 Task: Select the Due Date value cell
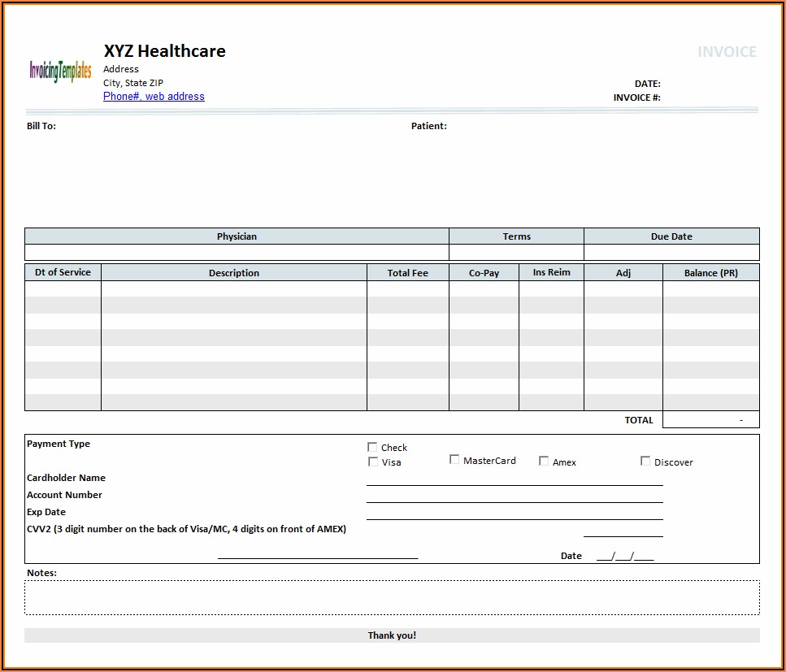pos(671,253)
